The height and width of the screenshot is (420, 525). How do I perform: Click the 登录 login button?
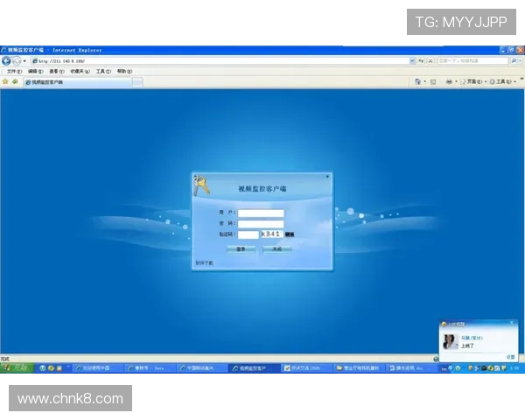click(241, 248)
